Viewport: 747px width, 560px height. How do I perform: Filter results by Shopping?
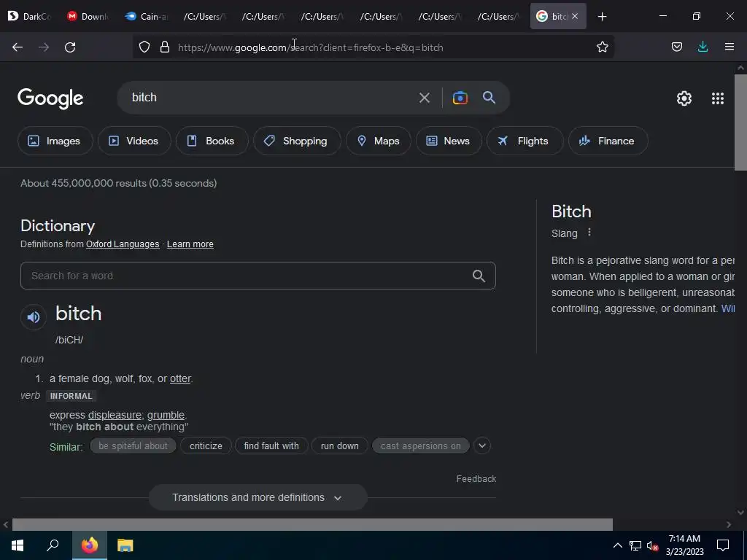pyautogui.click(x=297, y=141)
